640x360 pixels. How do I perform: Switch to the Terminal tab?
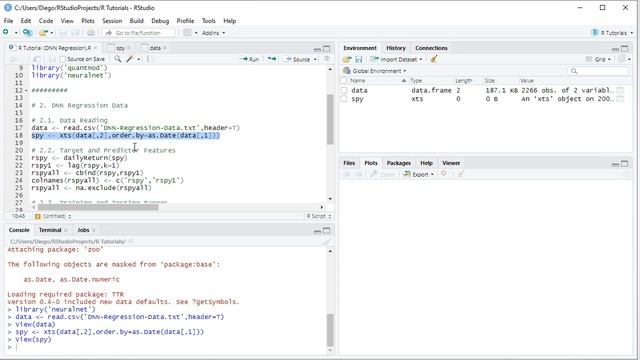point(50,230)
